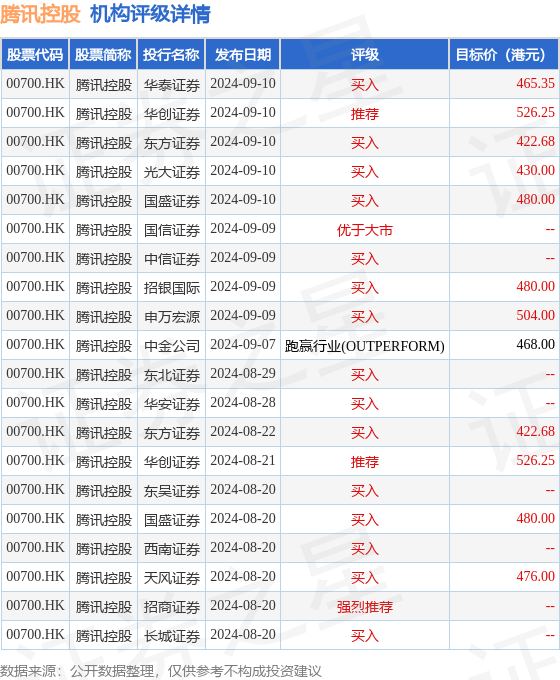Select the 招银国际 cell
The height and width of the screenshot is (680, 560).
tap(172, 287)
